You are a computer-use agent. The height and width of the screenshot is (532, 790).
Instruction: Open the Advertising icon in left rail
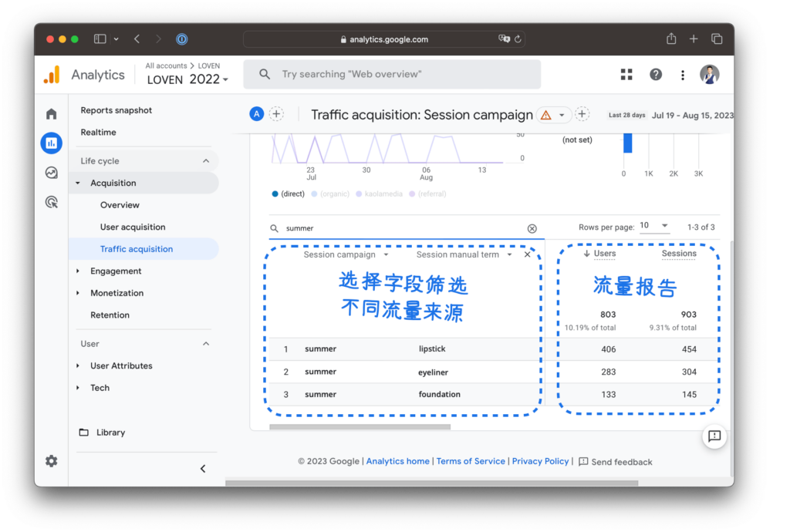(x=52, y=202)
